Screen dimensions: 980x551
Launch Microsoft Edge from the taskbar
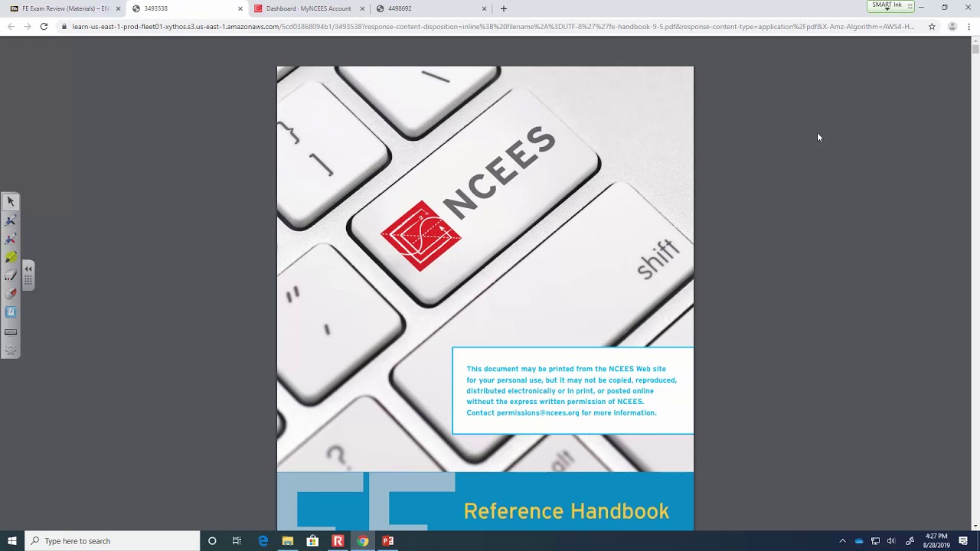(263, 541)
